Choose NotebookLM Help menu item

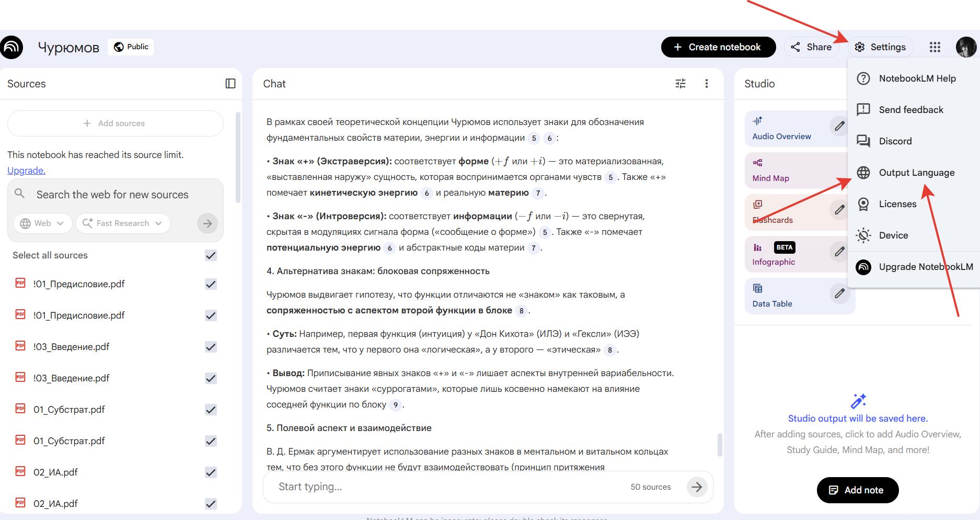[917, 78]
